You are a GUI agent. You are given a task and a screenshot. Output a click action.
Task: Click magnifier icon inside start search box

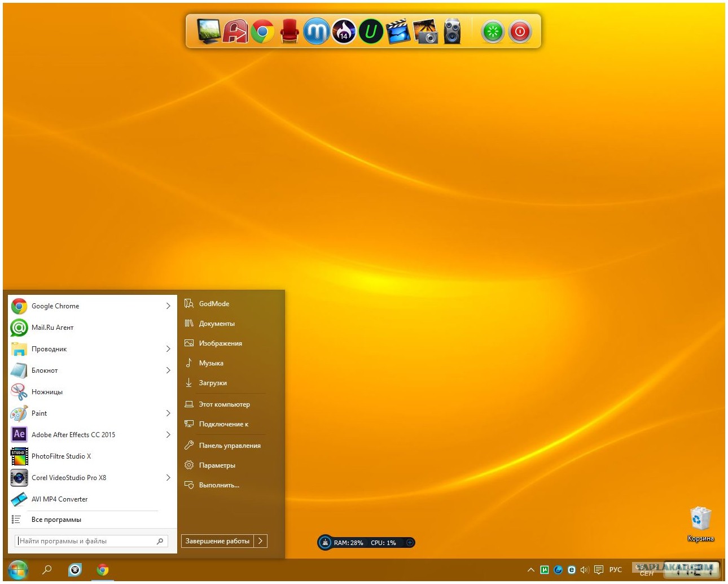click(160, 541)
